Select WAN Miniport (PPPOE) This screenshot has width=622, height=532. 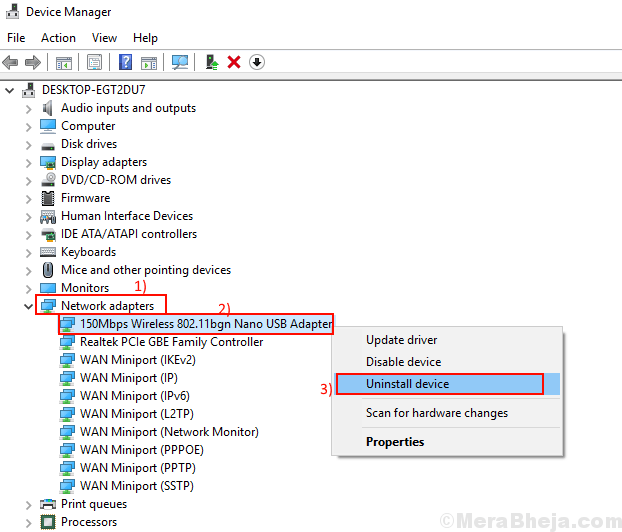click(x=142, y=450)
